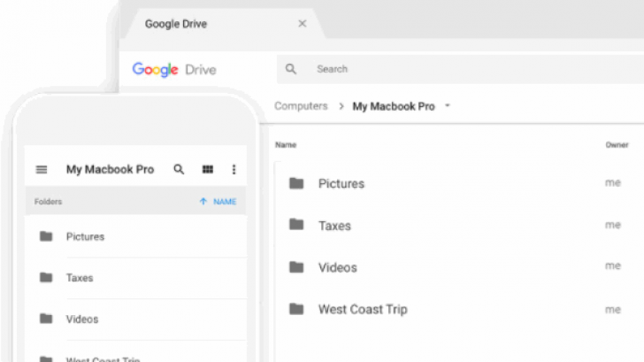Click owner 'me' in West Coast Trip row
The height and width of the screenshot is (362, 644).
(613, 310)
